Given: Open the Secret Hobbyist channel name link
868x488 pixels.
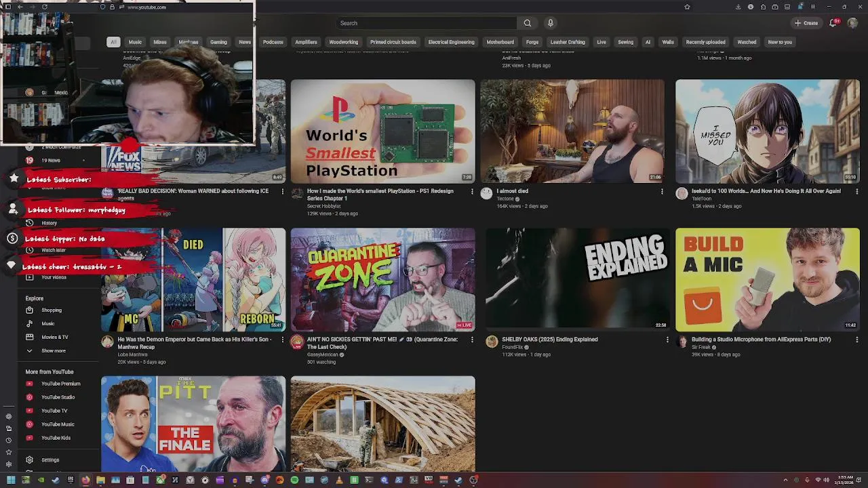Looking at the screenshot, I should tap(323, 206).
